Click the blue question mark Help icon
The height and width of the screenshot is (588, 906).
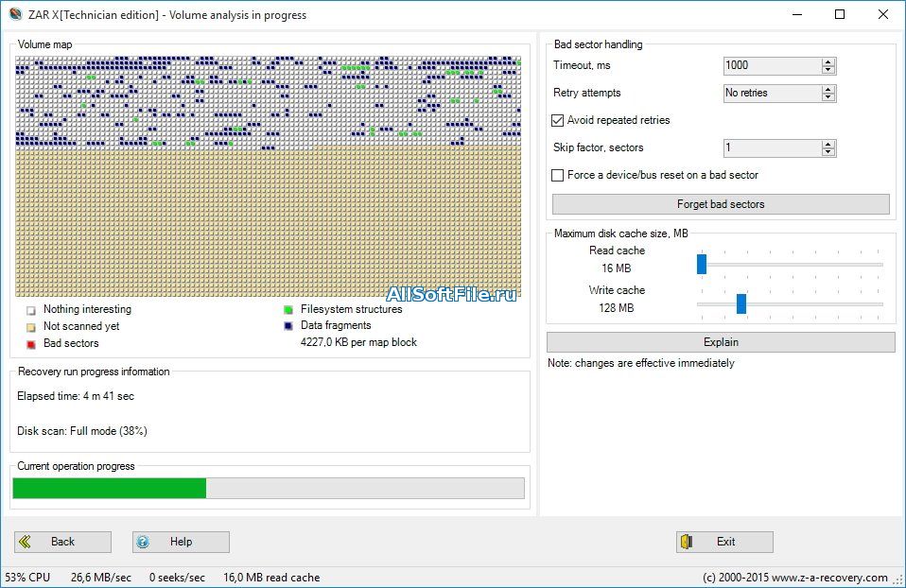(143, 542)
